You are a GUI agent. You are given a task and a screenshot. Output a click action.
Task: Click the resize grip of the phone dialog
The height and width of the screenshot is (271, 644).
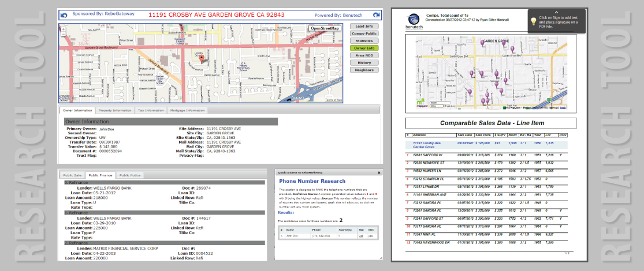pos(380,258)
